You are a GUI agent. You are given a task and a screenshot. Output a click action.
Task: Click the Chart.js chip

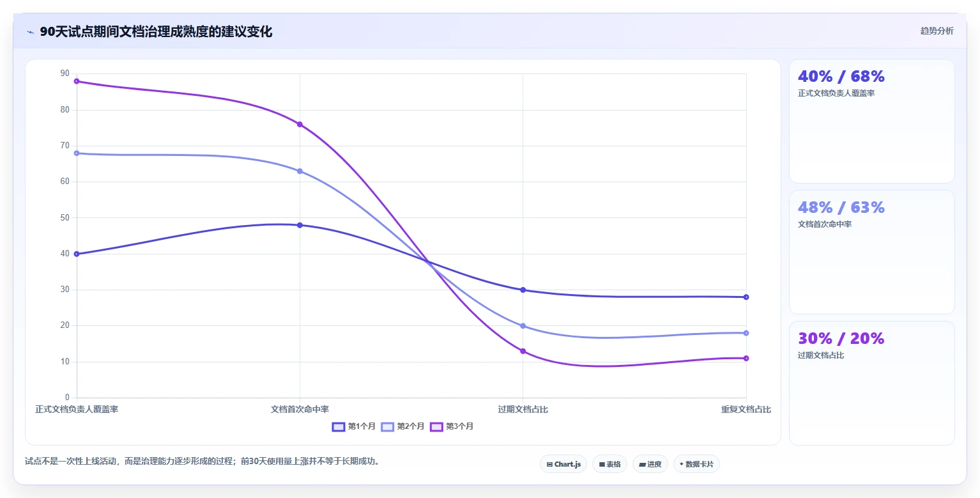[563, 464]
